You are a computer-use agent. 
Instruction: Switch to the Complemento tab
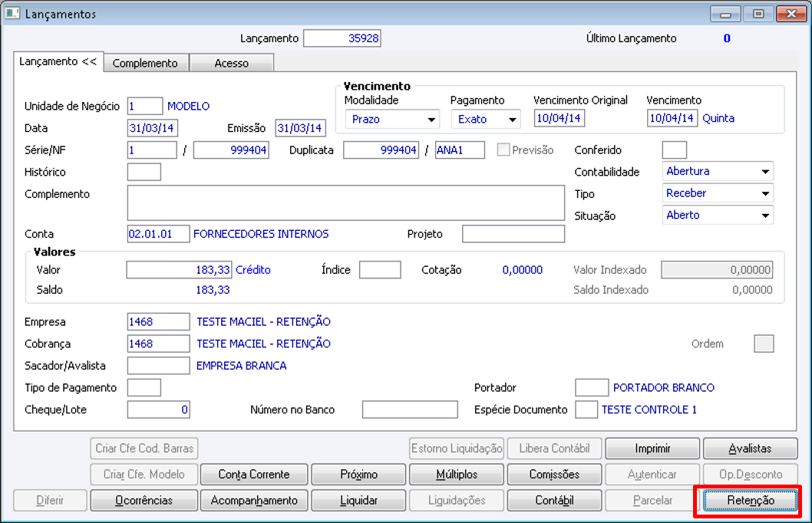[x=145, y=64]
